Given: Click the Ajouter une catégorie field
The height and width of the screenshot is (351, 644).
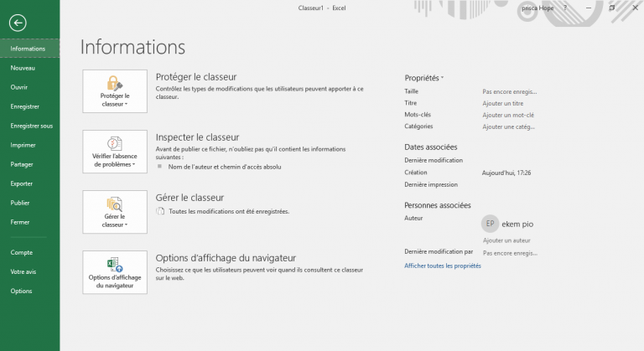Looking at the screenshot, I should click(508, 126).
